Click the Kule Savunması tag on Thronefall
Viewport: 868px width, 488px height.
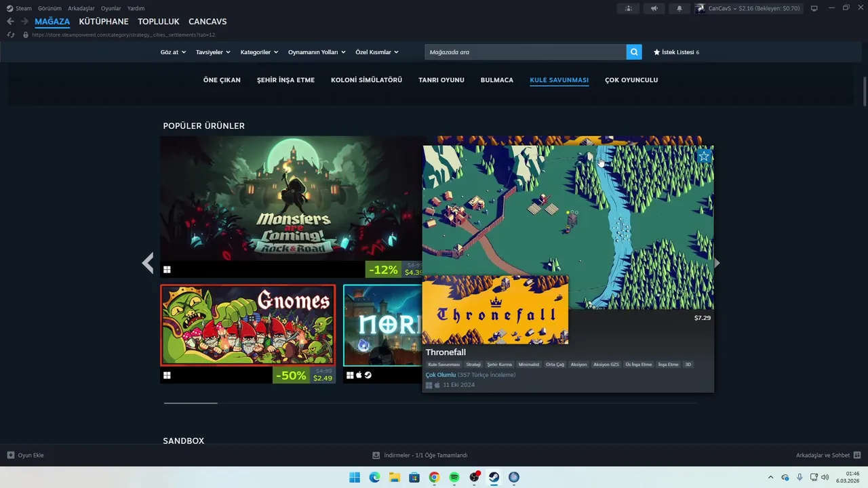[x=444, y=365]
